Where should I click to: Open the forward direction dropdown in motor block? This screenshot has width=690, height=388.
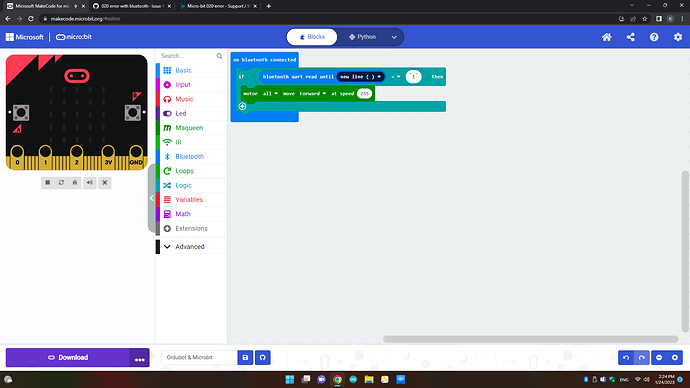[313, 94]
